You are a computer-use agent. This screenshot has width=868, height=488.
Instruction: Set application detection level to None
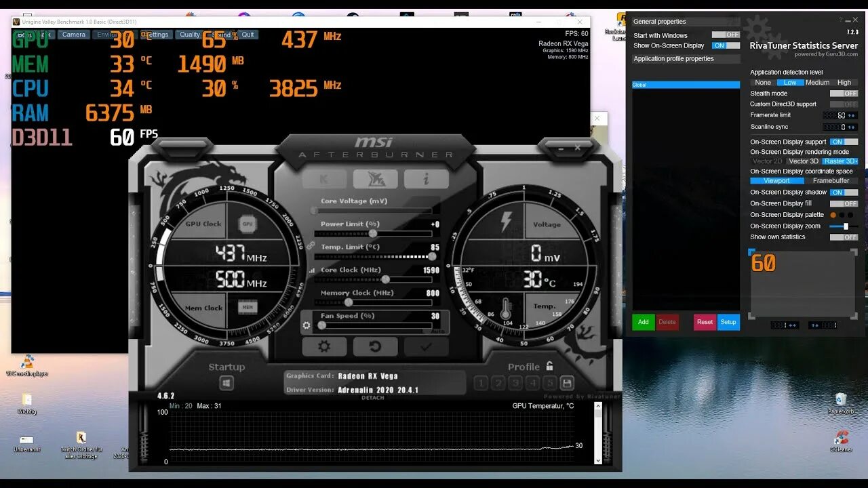coord(763,83)
